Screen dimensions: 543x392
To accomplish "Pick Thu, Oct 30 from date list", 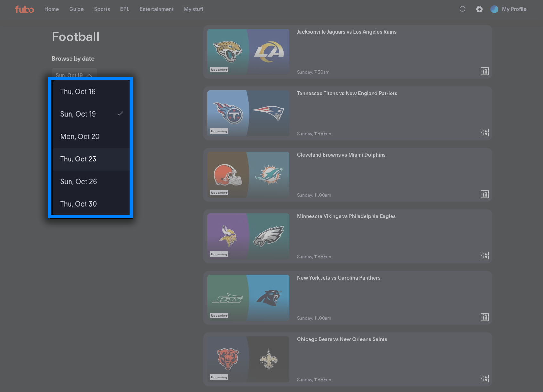I will [x=91, y=204].
